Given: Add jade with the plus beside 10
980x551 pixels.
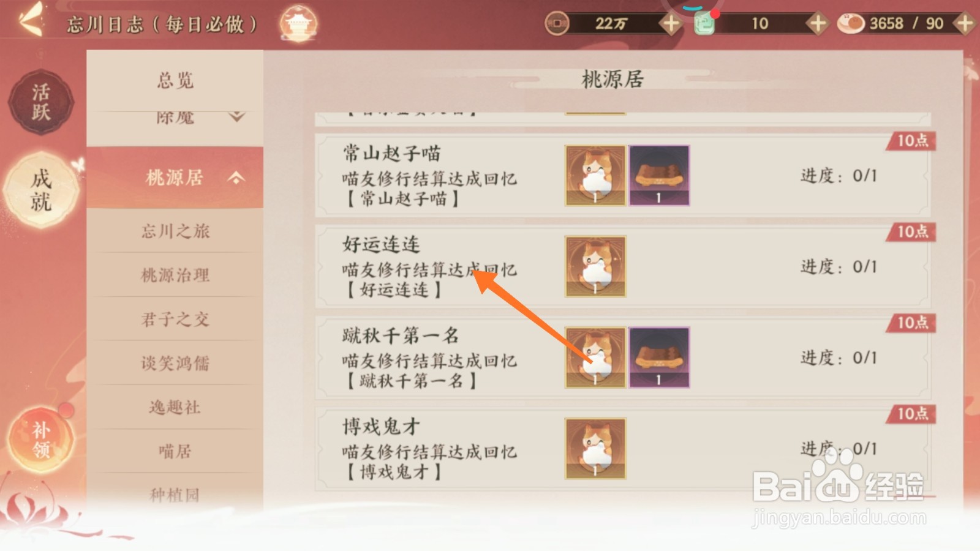Looking at the screenshot, I should (816, 24).
